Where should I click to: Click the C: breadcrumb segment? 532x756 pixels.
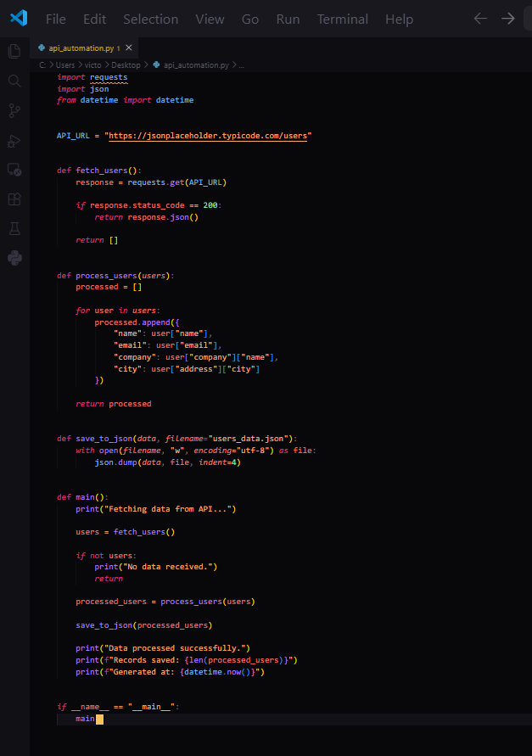click(x=42, y=65)
